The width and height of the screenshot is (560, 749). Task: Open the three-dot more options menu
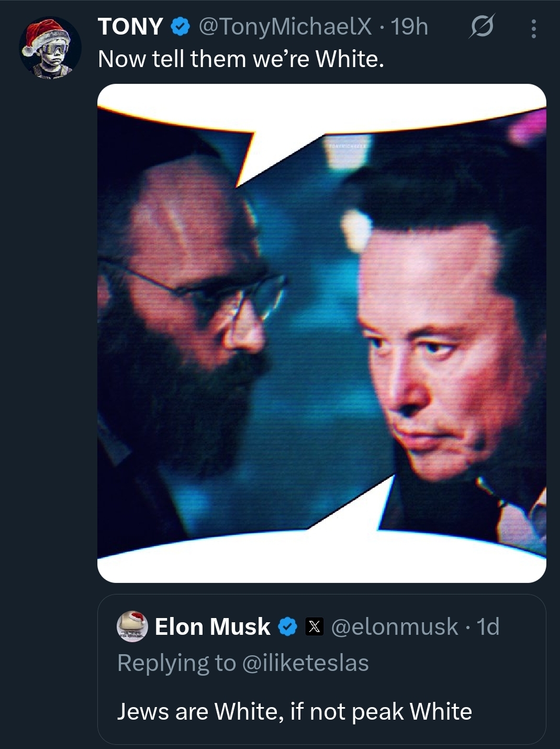(x=533, y=28)
